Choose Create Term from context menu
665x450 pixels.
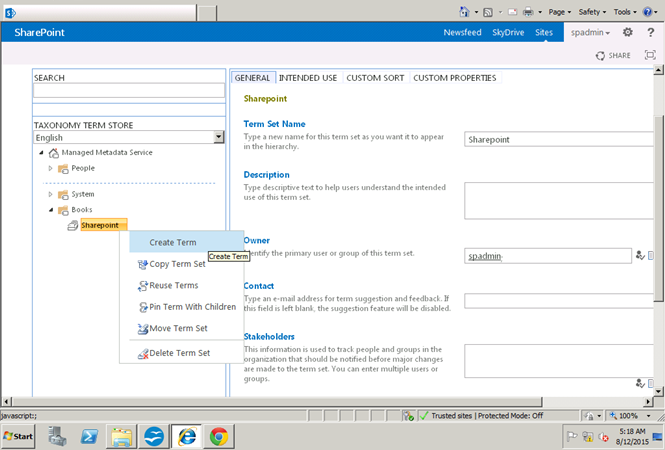186,243
